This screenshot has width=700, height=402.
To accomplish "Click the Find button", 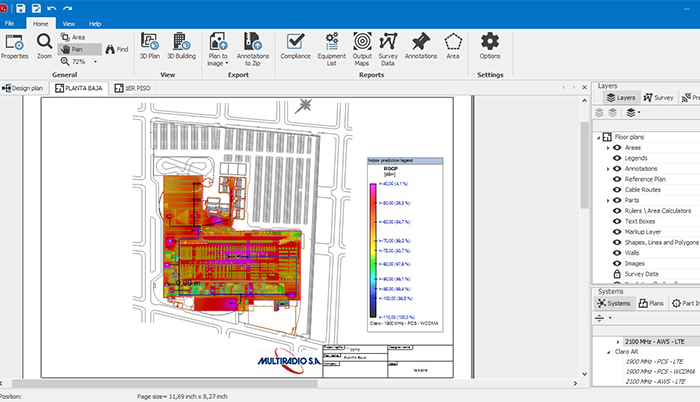I will [116, 49].
